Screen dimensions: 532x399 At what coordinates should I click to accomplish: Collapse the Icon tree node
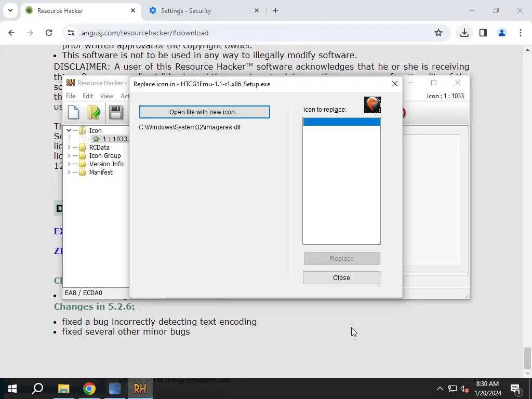coord(69,130)
